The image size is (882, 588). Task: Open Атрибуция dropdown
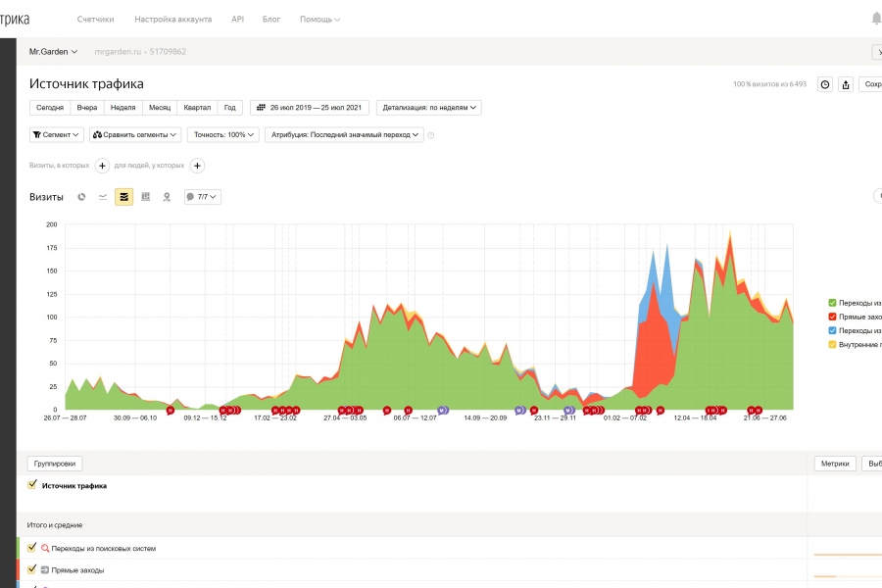(344, 135)
